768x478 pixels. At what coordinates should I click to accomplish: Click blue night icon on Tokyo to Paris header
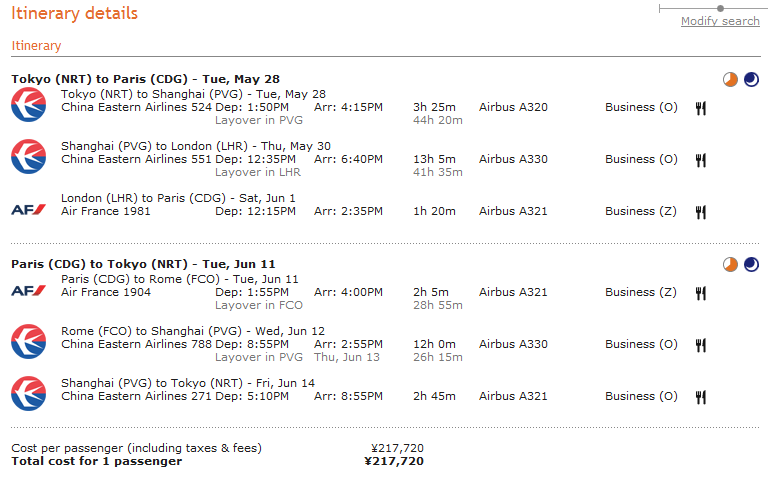pos(751,80)
